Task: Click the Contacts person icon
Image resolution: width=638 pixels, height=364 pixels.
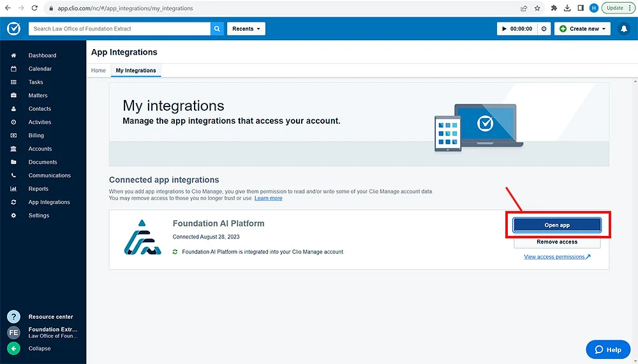Action: [x=13, y=108]
